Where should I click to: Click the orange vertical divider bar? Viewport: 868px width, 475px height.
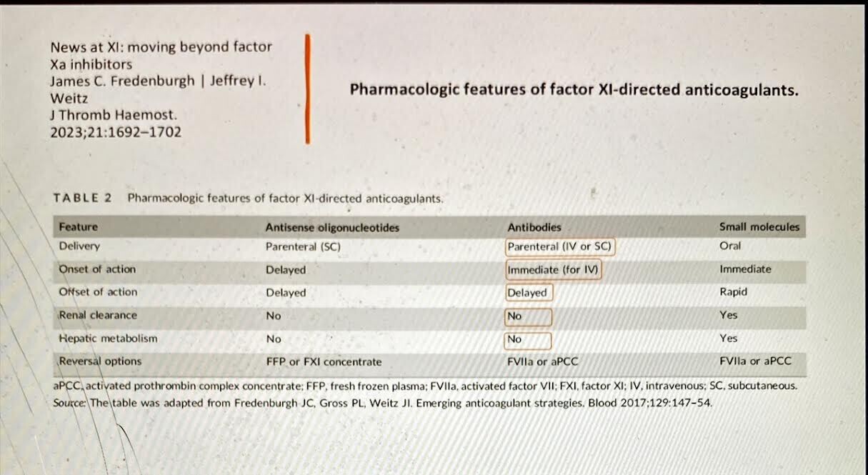pyautogui.click(x=308, y=89)
